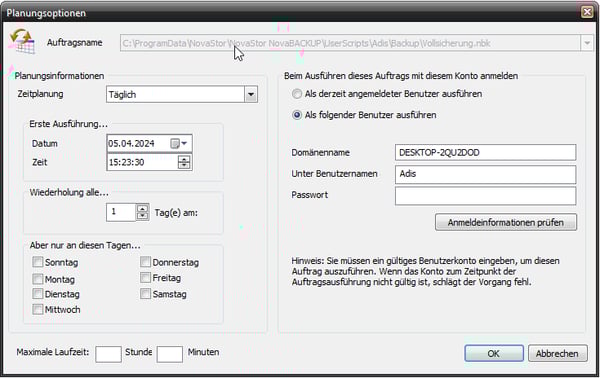Click the Abbrechen button
The height and width of the screenshot is (378, 600).
click(x=558, y=353)
